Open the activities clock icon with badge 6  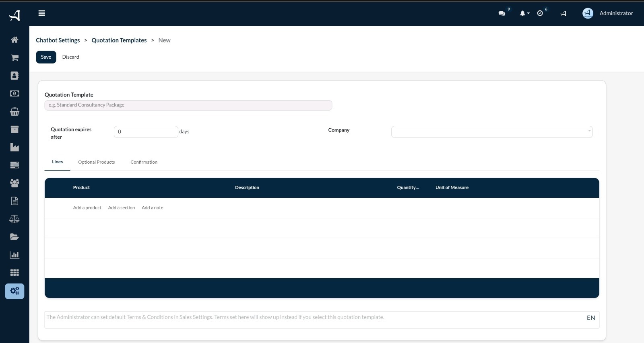pos(540,13)
